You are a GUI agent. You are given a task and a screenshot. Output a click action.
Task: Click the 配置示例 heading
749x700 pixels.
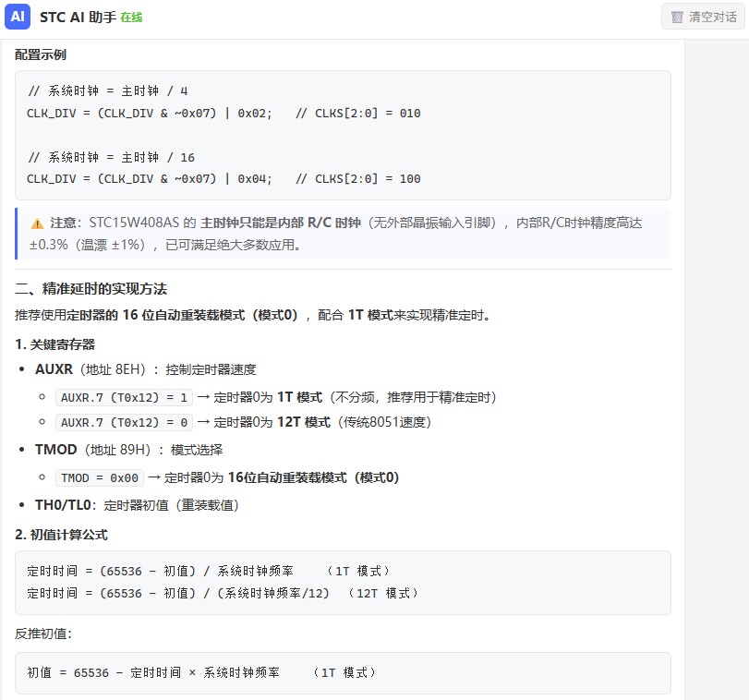tap(41, 54)
